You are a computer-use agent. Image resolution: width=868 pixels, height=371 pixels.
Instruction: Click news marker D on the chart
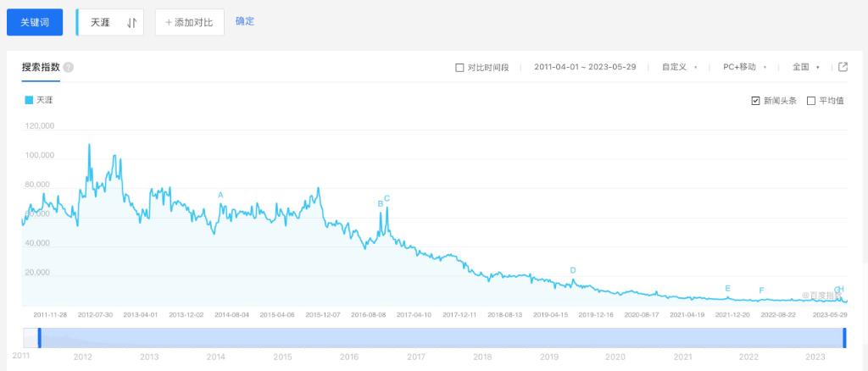pyautogui.click(x=573, y=271)
